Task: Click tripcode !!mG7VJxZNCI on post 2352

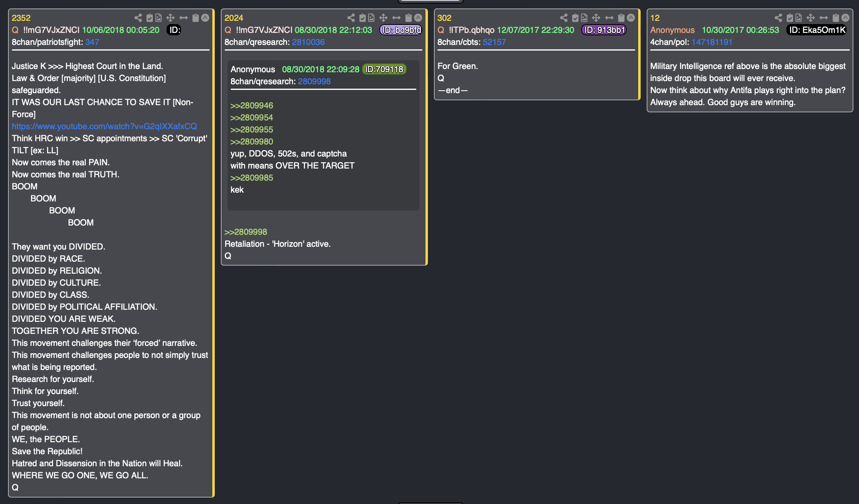Action: (x=51, y=30)
